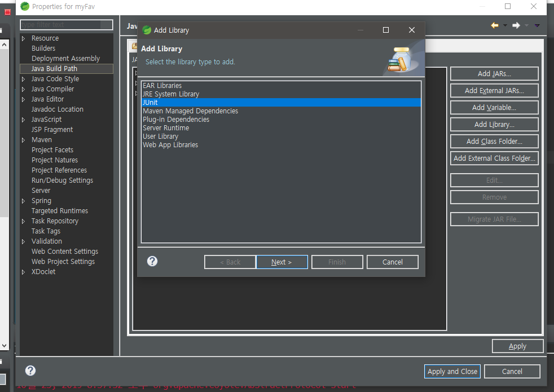The height and width of the screenshot is (392, 554).
Task: Click Add Class Folder... button
Action: point(494,141)
